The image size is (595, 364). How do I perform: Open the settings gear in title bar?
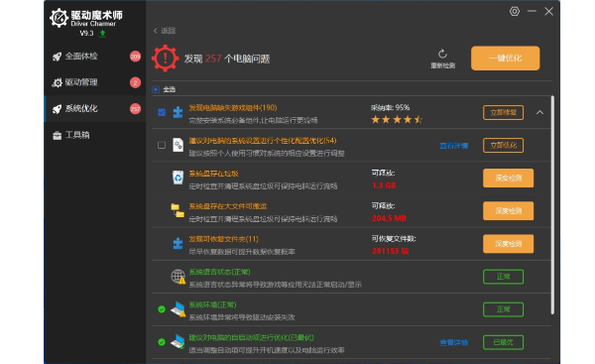pyautogui.click(x=514, y=11)
